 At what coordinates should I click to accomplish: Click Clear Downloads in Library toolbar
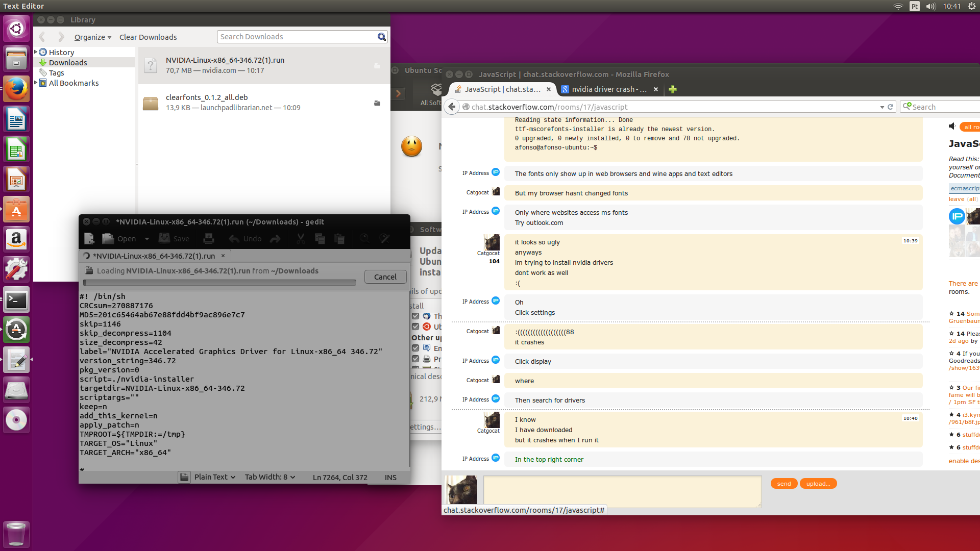148,37
